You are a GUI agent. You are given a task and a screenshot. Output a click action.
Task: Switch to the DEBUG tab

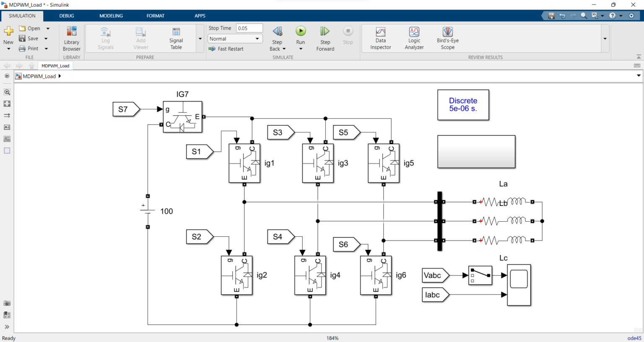point(67,16)
